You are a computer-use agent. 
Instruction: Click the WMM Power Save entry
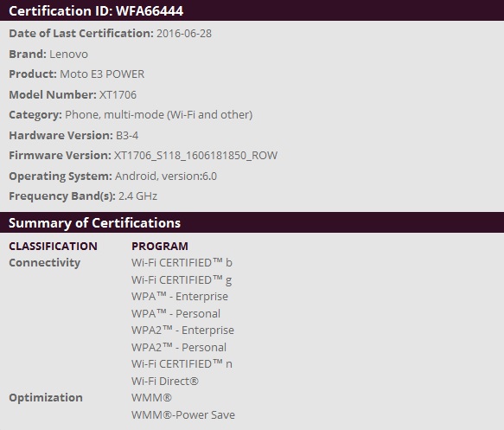tap(183, 415)
